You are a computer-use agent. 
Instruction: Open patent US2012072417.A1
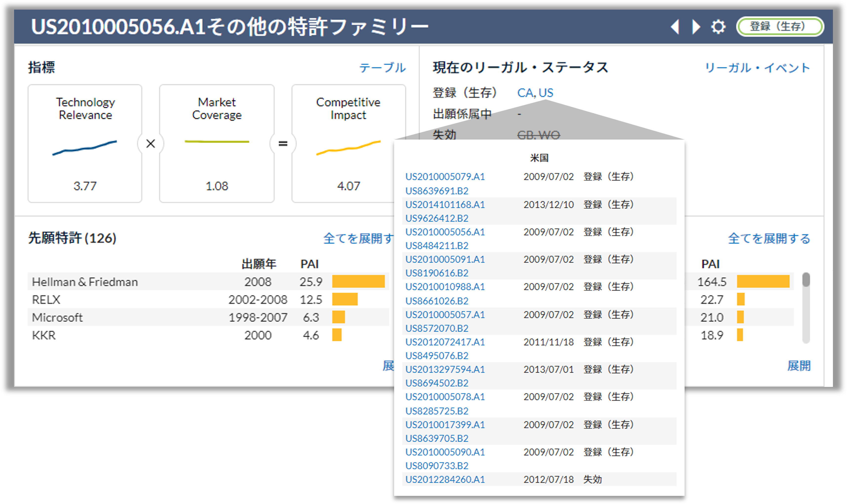[445, 342]
